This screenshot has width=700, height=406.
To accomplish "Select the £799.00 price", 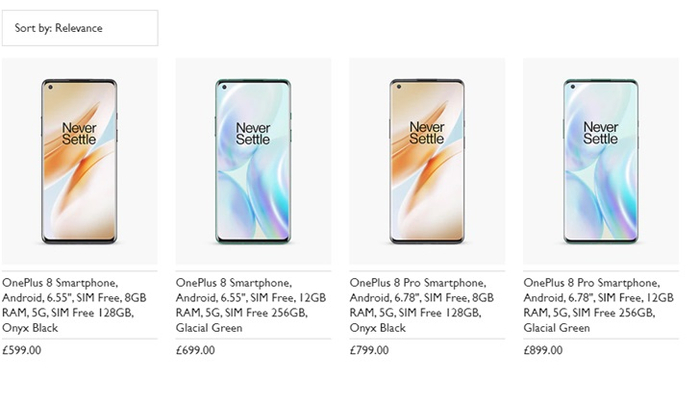I will pyautogui.click(x=370, y=351).
